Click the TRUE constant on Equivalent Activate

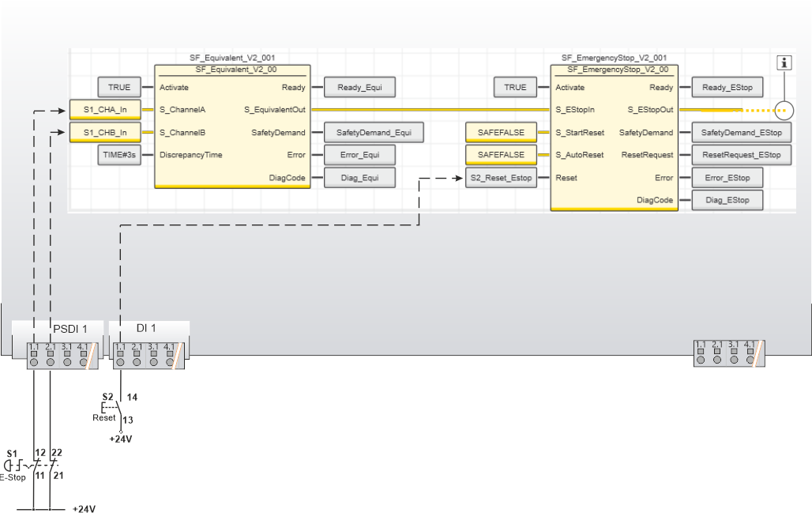coord(119,88)
